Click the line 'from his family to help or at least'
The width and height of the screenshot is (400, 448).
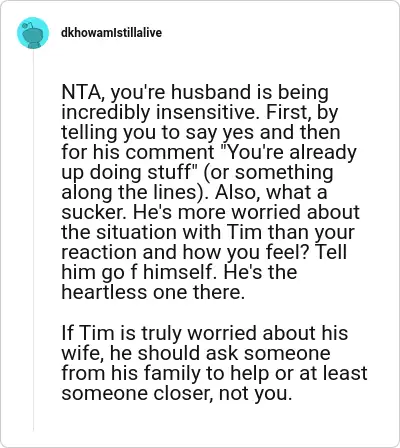[214, 373]
